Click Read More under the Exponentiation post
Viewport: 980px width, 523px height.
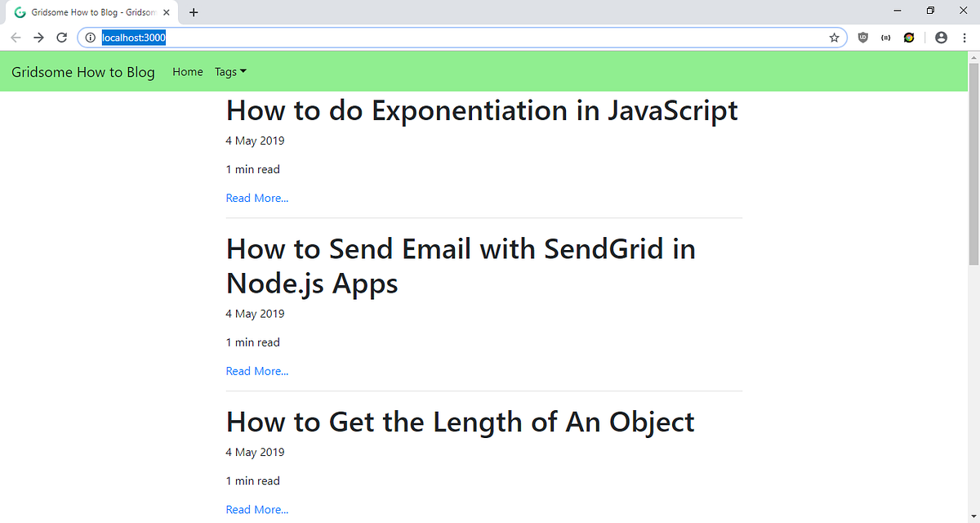[256, 197]
